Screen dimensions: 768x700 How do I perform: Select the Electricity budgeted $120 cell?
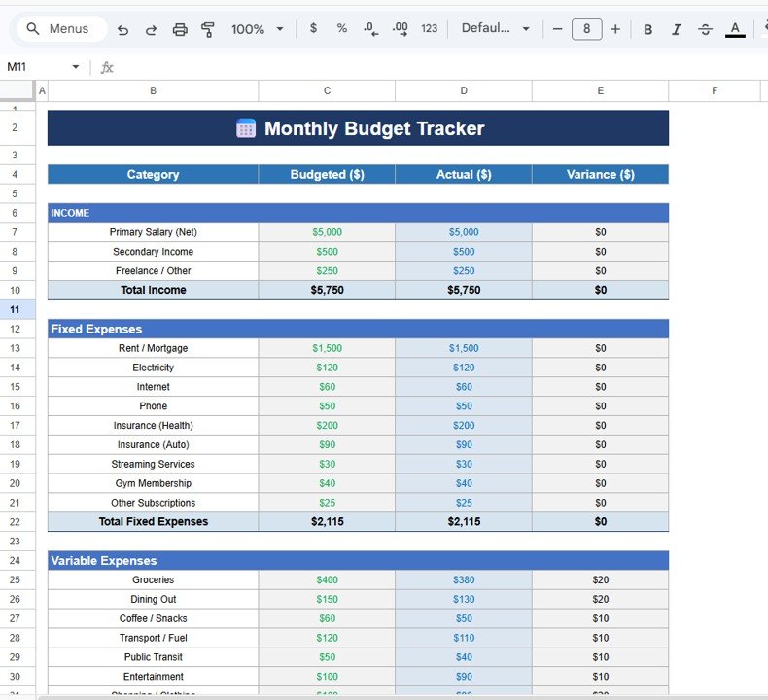(x=327, y=367)
